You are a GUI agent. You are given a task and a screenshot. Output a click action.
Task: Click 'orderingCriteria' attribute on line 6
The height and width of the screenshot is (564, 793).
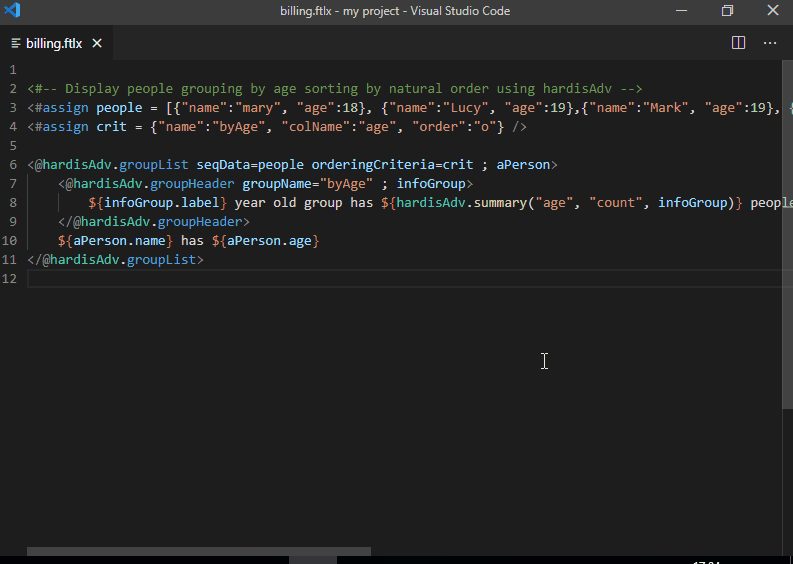[373, 165]
